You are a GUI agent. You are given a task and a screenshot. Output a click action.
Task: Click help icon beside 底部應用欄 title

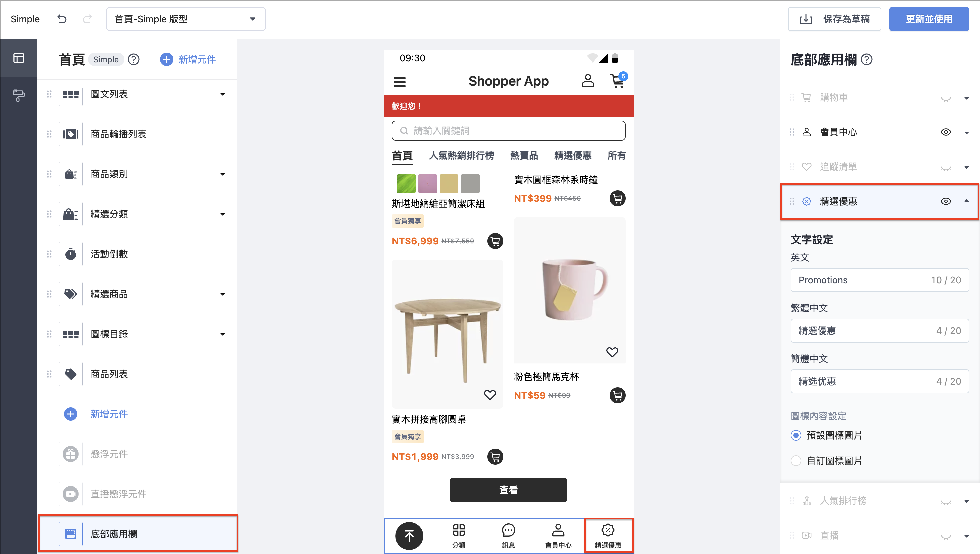click(867, 60)
